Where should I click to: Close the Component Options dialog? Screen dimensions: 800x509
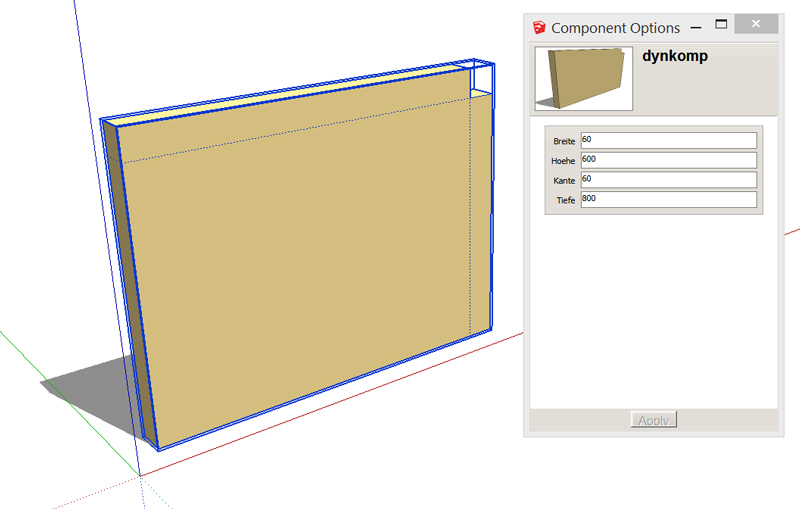tap(760, 23)
